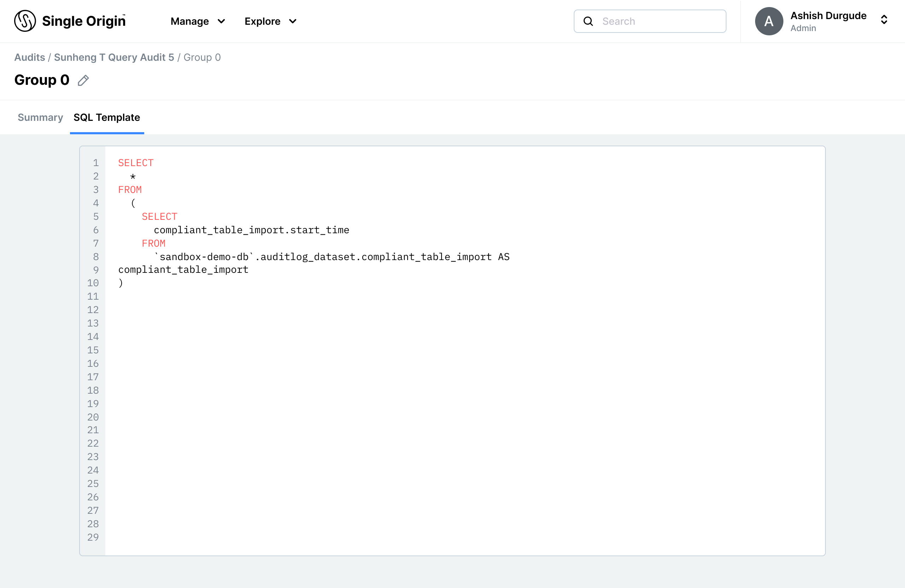Viewport: 905px width, 588px height.
Task: Switch to the Summary tab
Action: (40, 117)
